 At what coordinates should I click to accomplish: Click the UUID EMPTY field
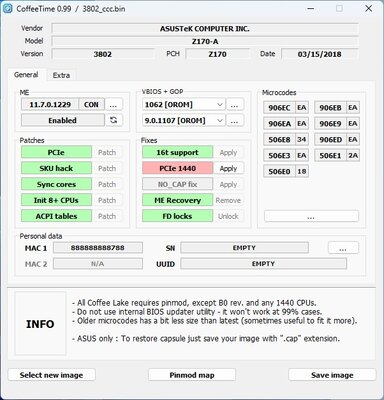point(263,264)
